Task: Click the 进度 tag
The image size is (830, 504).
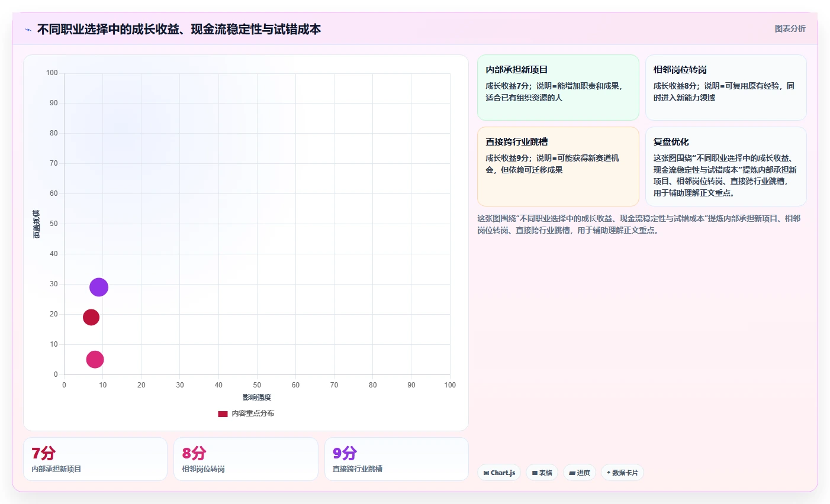Action: tap(580, 473)
